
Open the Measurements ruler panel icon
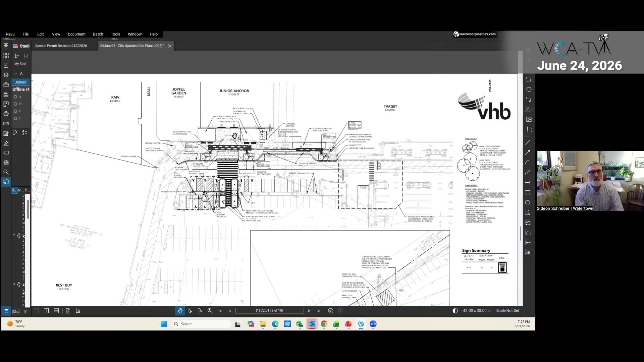pos(6,123)
